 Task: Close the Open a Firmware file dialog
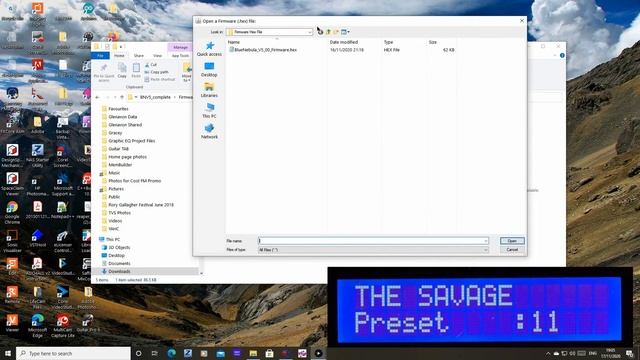[x=522, y=21]
